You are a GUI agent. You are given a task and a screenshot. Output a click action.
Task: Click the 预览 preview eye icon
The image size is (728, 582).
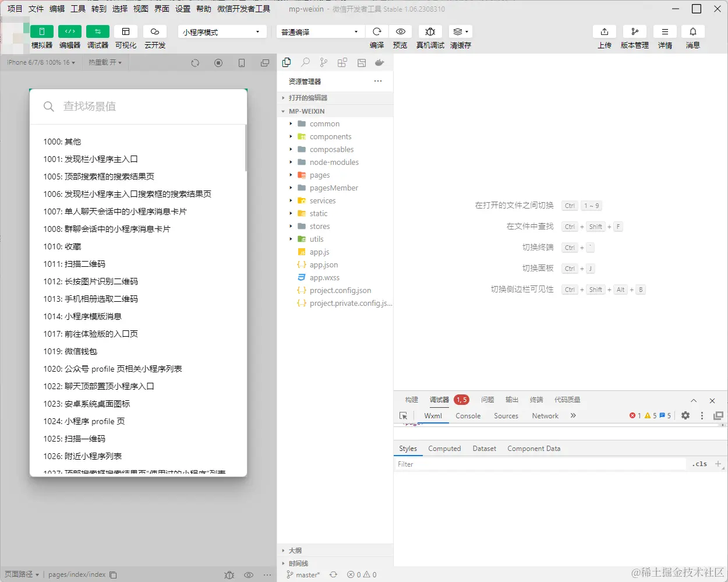pos(400,31)
